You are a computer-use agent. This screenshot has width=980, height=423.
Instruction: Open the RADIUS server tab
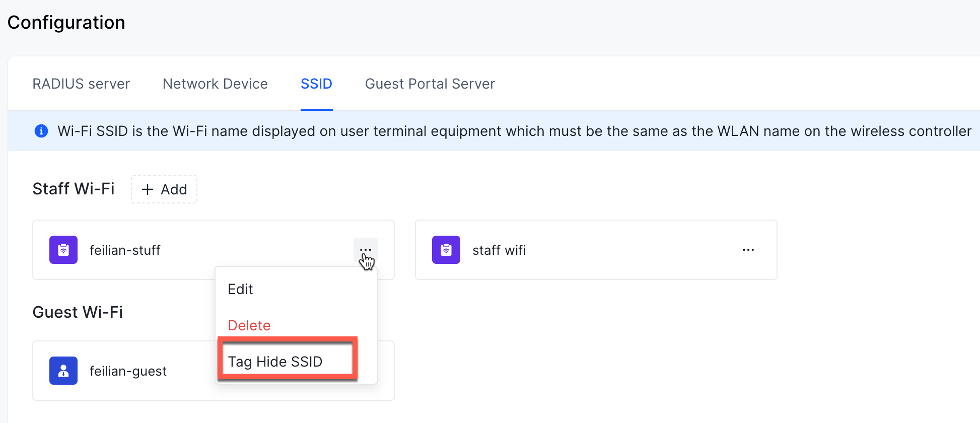81,84
